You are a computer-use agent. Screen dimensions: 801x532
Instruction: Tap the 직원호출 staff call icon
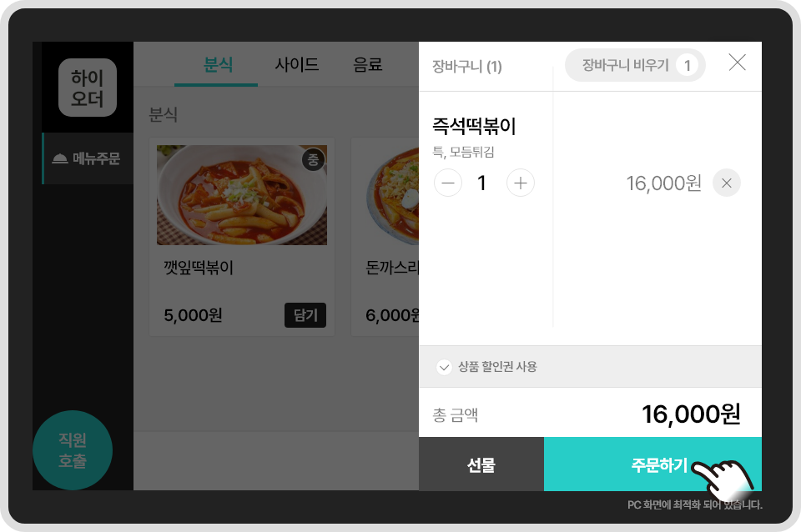click(72, 449)
